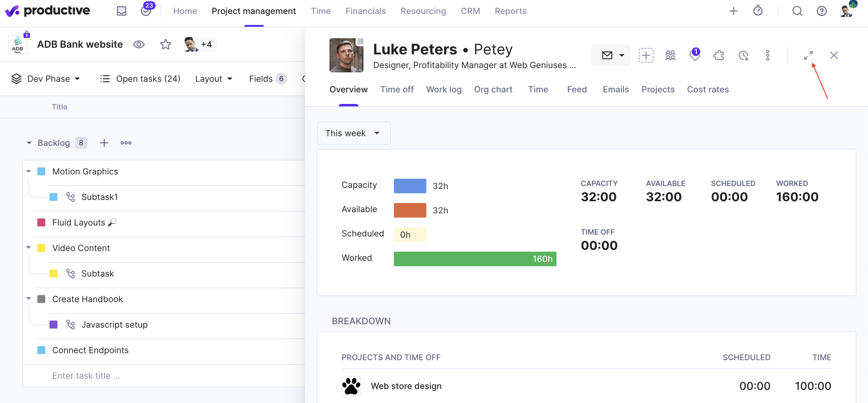Screen dimensions: 868x403
Task: Open the Dev Phase board dropdown
Action: 46,79
